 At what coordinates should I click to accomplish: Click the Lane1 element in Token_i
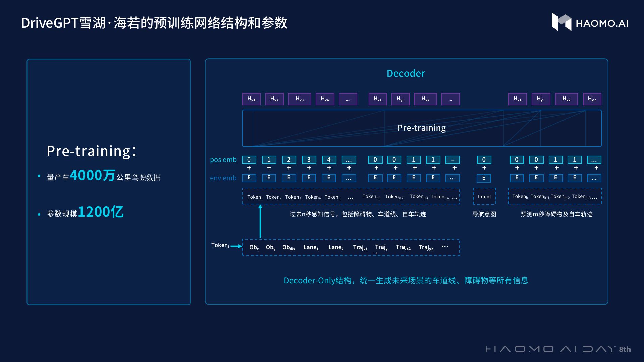point(311,247)
